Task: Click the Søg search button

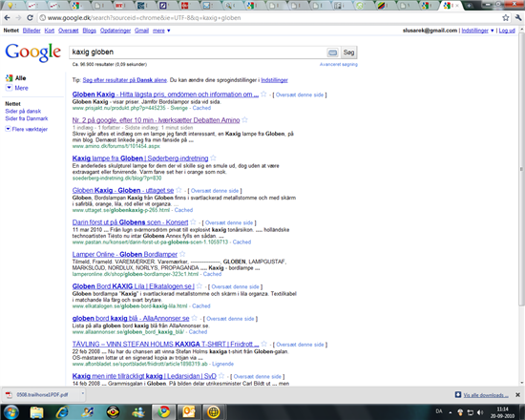Action: click(x=348, y=52)
